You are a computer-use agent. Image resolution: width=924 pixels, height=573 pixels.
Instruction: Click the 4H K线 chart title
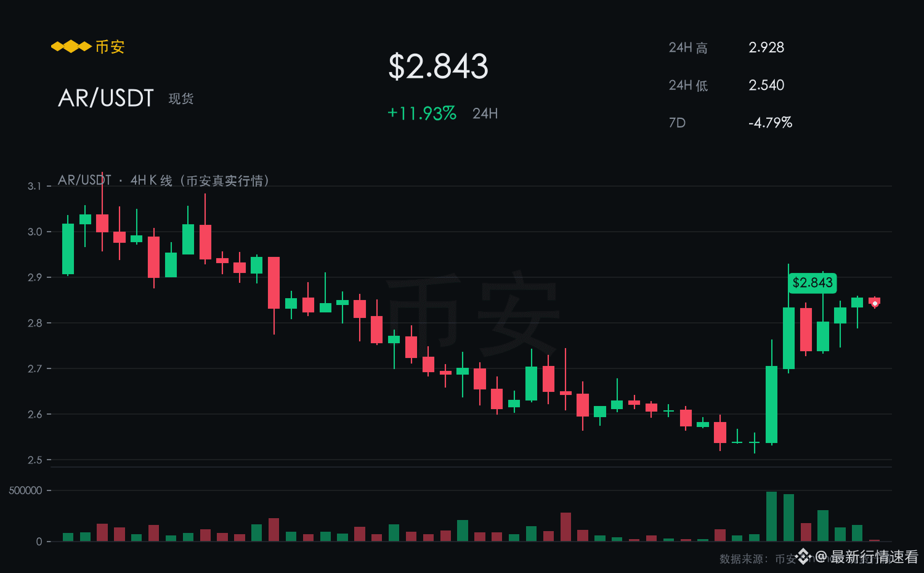(163, 181)
